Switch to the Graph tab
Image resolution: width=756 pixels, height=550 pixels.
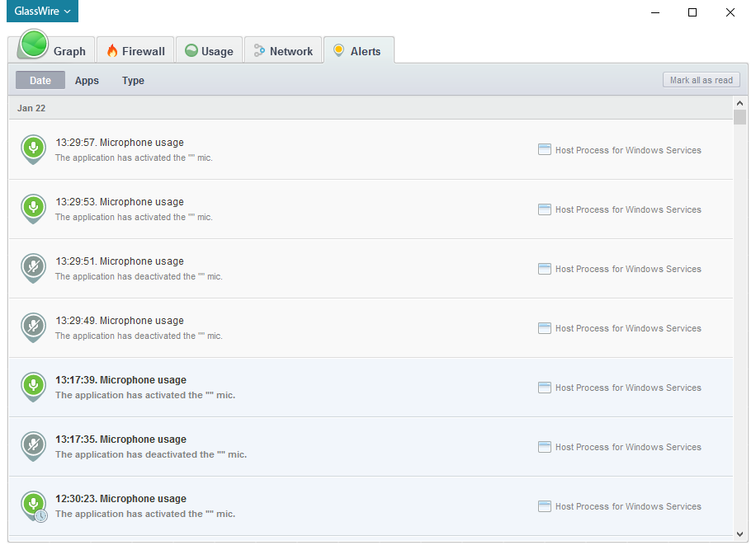pos(53,50)
